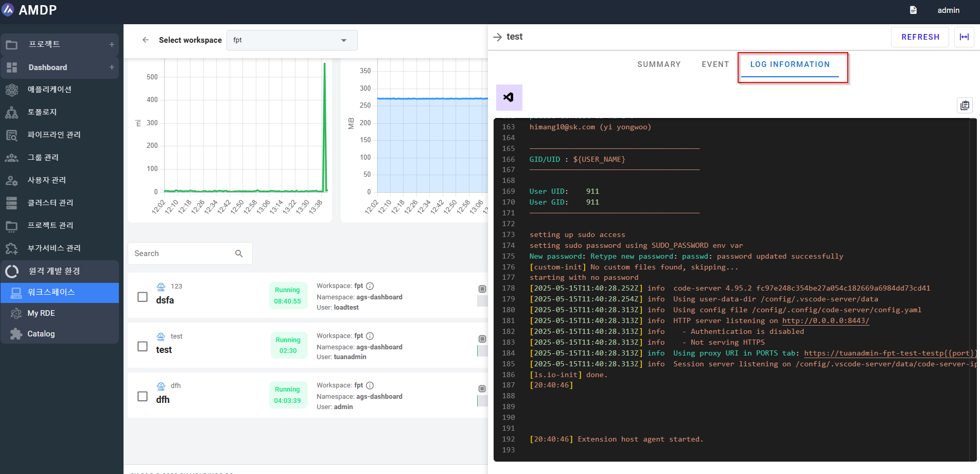Click the 부가서비스 관리 puzzle icon
The width and height of the screenshot is (980, 474).
coord(12,248)
